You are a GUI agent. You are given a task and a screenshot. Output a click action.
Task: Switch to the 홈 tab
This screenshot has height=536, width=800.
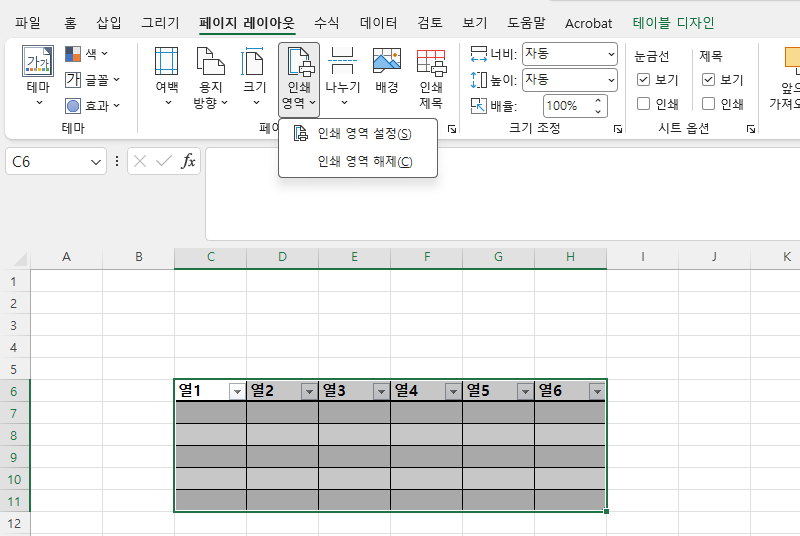pyautogui.click(x=70, y=22)
